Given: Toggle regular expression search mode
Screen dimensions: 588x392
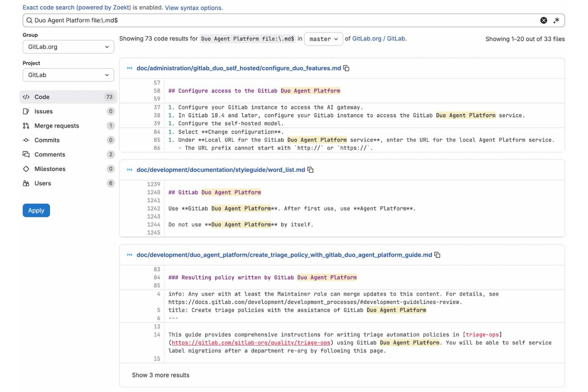Looking at the screenshot, I should coord(557,20).
